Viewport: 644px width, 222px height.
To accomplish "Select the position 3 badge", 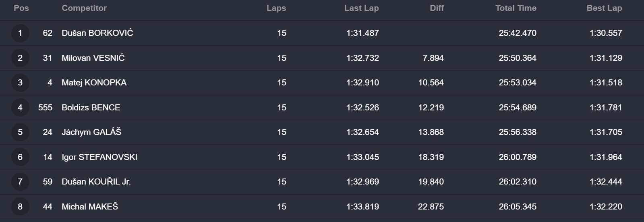I will pyautogui.click(x=20, y=83).
